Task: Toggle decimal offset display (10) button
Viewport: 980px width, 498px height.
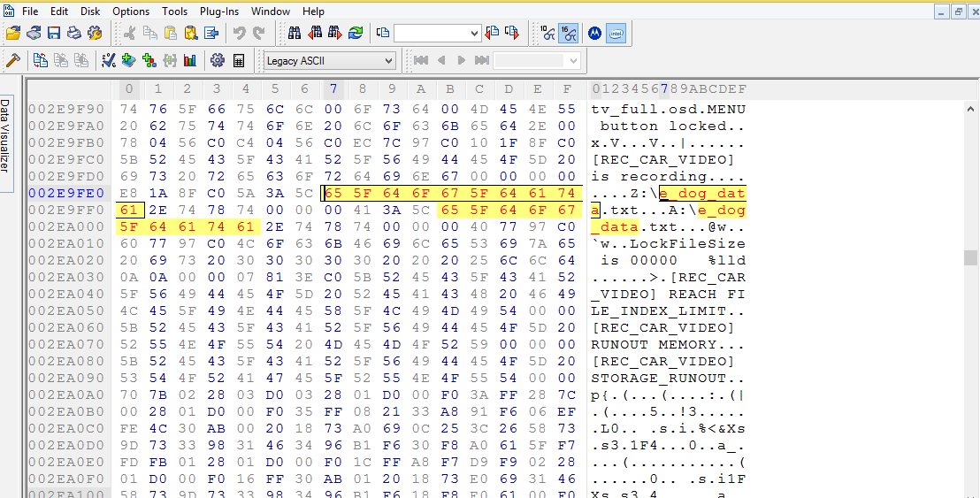Action: tap(547, 34)
